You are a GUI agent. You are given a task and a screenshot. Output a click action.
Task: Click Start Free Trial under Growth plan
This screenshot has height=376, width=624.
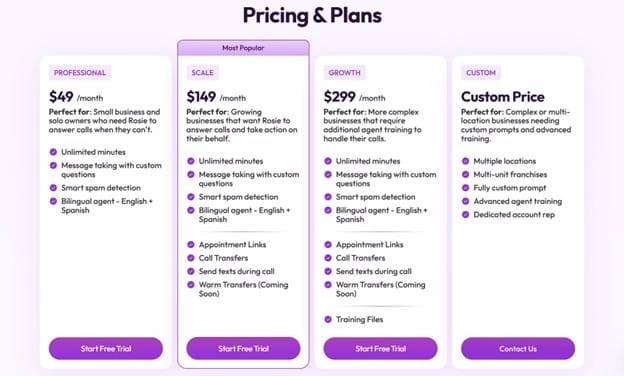pyautogui.click(x=380, y=349)
